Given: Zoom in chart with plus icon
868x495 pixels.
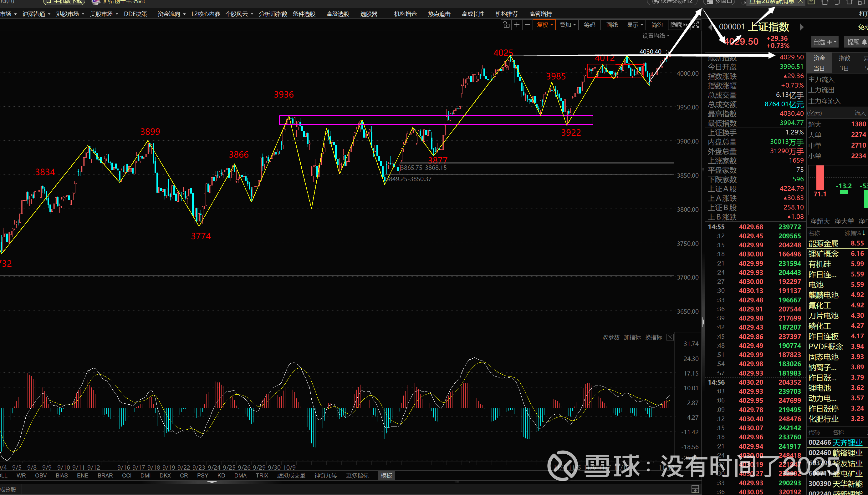Looking at the screenshot, I should 517,25.
